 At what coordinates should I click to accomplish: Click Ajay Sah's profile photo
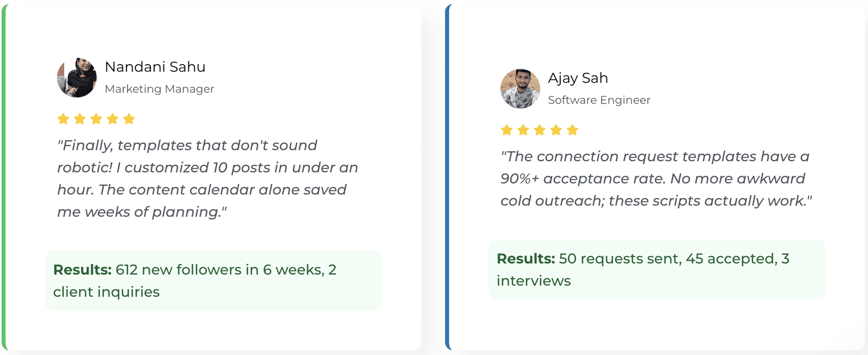(520, 88)
